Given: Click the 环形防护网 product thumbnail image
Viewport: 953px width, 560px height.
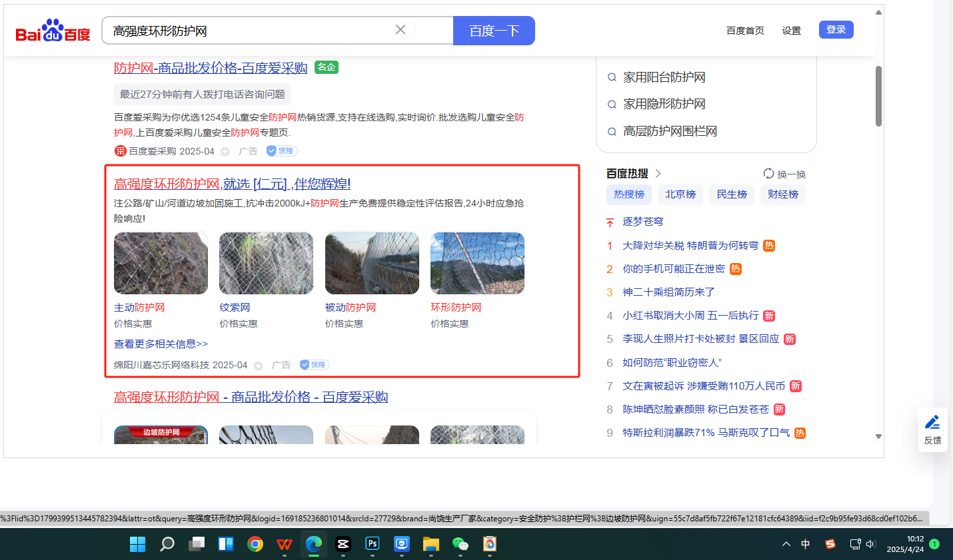Looking at the screenshot, I should [477, 263].
